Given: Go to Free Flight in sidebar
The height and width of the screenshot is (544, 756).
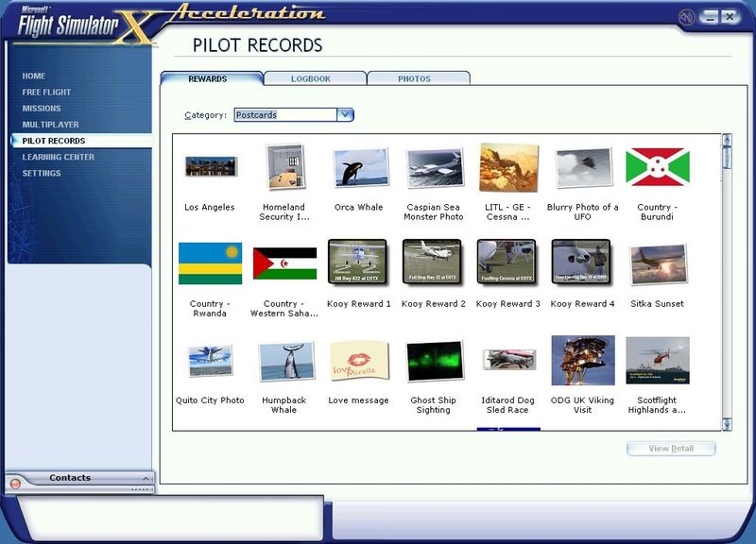Looking at the screenshot, I should (47, 93).
